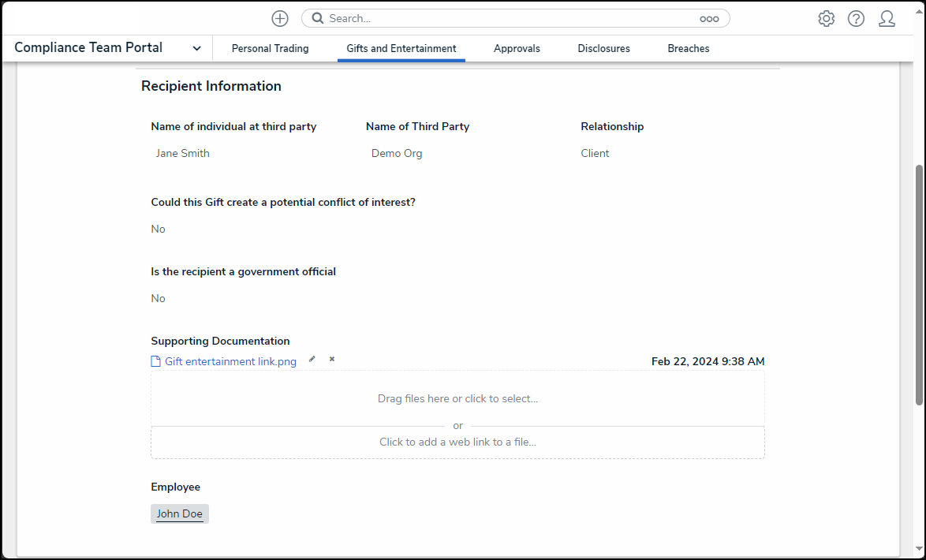This screenshot has width=926, height=560.
Task: Open the settings gear icon
Action: [826, 17]
